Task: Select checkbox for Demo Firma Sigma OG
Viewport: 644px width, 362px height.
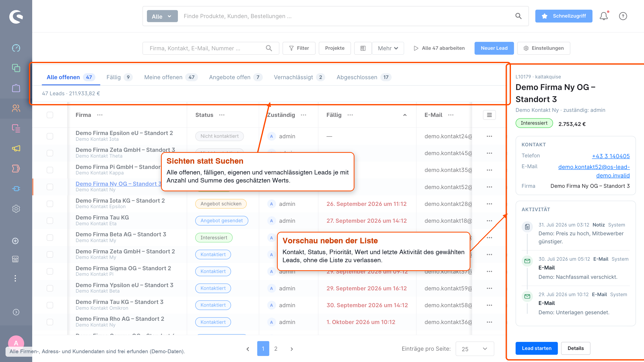Action: click(50, 271)
